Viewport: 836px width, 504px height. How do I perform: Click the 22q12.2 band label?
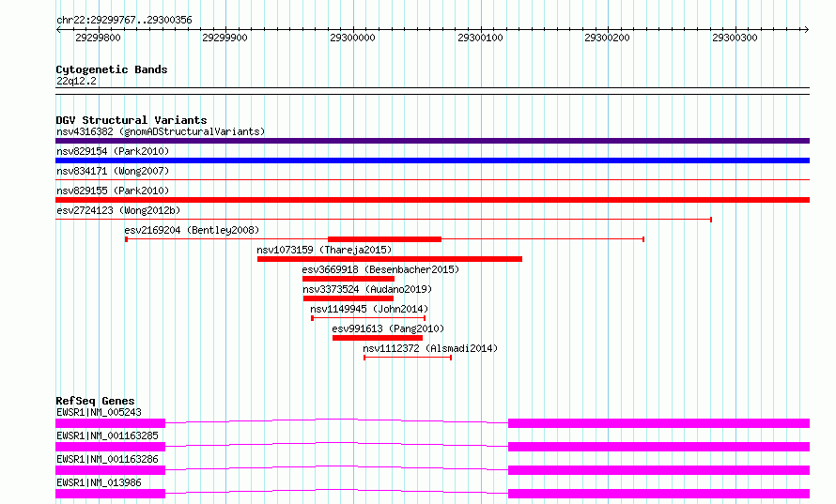(77, 81)
